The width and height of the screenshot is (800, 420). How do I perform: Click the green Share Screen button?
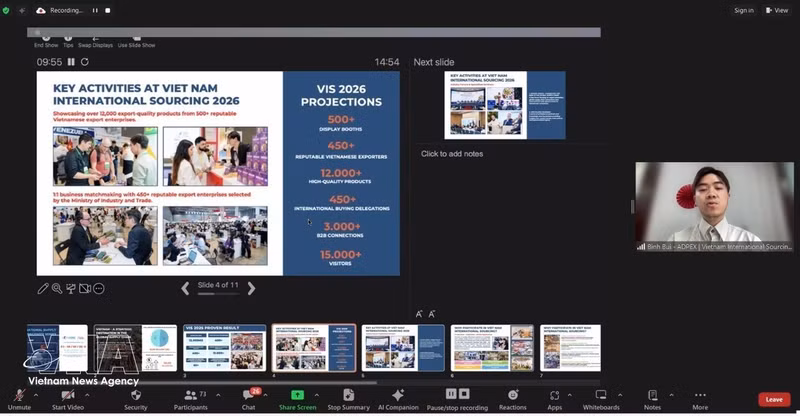tap(297, 400)
